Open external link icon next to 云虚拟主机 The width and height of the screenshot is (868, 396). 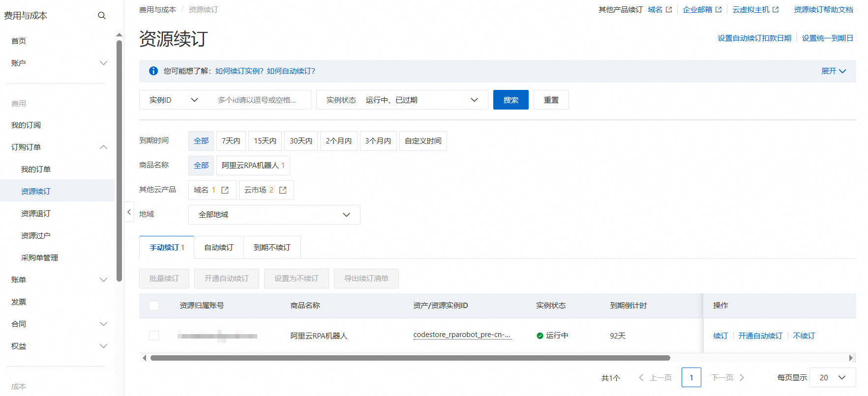[x=776, y=10]
